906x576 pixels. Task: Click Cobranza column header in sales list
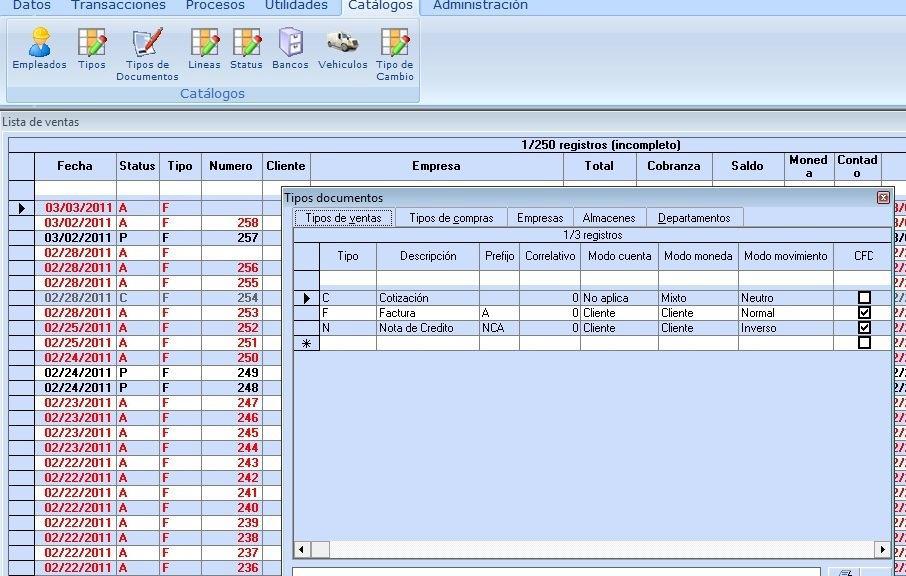[674, 166]
